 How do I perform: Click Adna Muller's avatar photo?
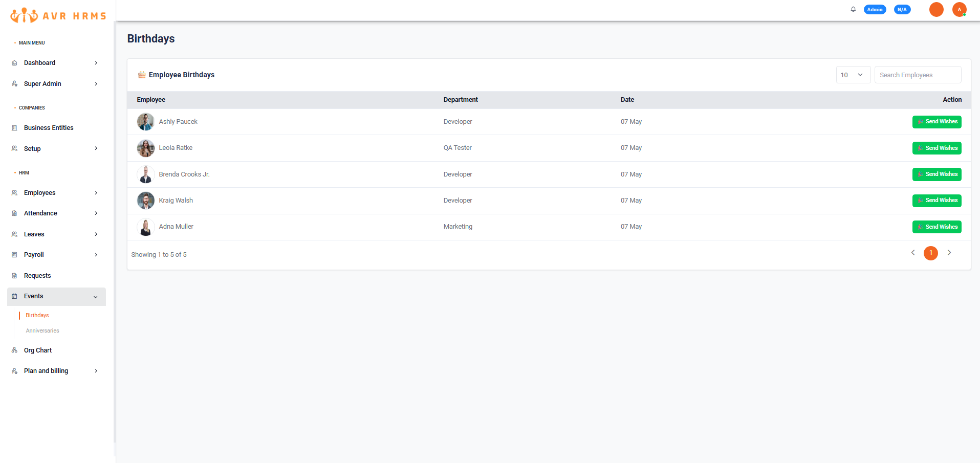click(x=146, y=227)
